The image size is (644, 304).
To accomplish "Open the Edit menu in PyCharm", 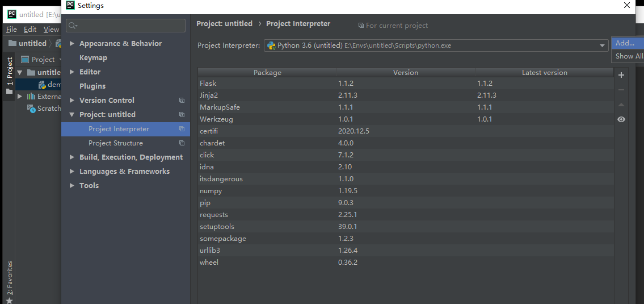I will (x=30, y=29).
